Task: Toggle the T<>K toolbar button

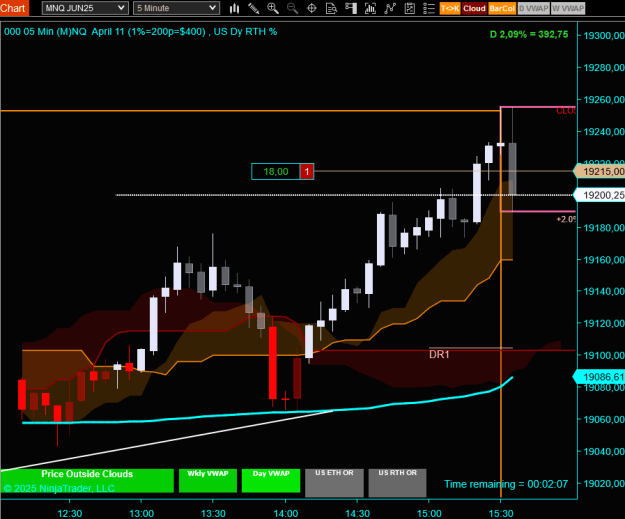Action: pos(450,8)
